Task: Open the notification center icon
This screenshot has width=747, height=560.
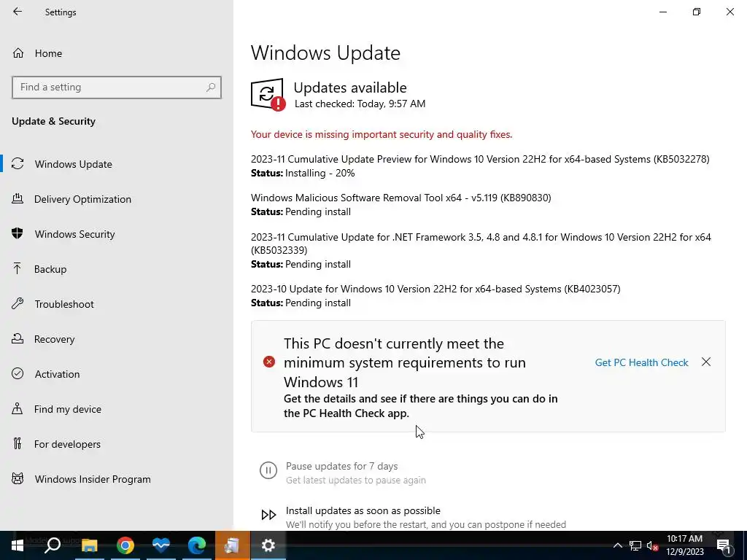Action: pos(724,546)
